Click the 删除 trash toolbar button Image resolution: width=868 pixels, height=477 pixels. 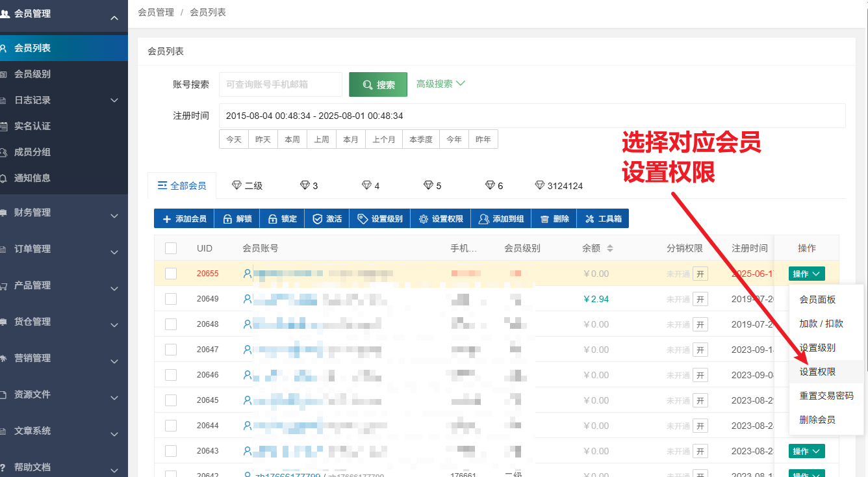pos(554,219)
